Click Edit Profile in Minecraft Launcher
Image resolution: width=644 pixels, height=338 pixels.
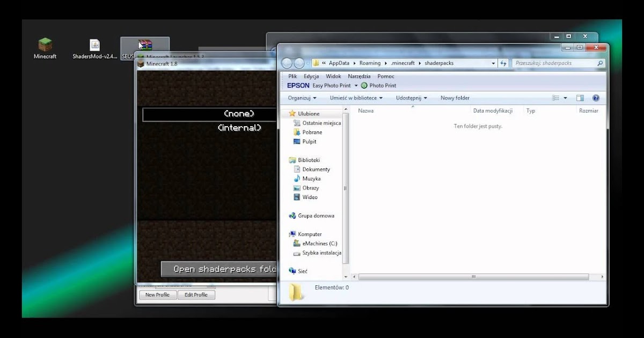click(196, 295)
